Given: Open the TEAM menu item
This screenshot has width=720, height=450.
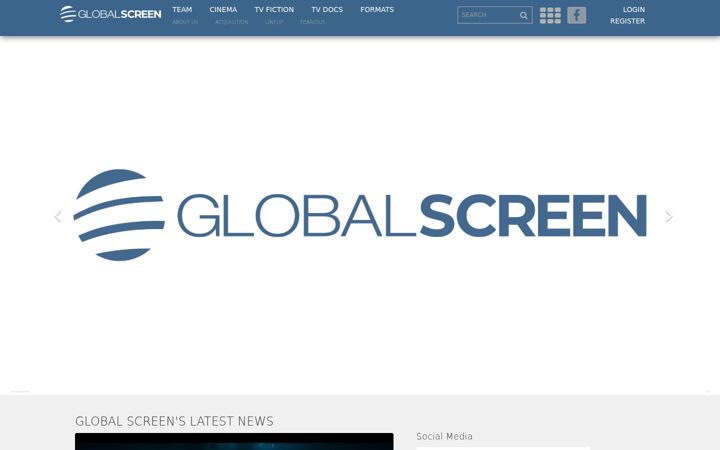Looking at the screenshot, I should 182,10.
